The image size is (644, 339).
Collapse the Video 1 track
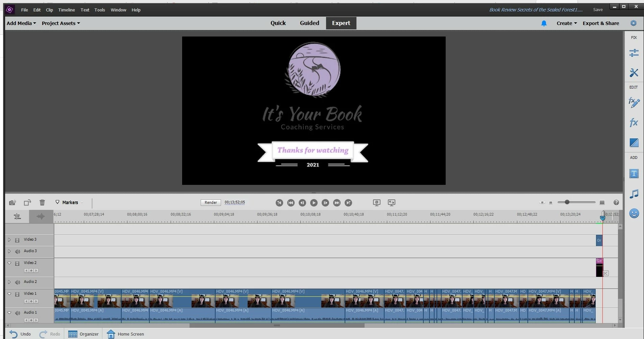(x=9, y=294)
